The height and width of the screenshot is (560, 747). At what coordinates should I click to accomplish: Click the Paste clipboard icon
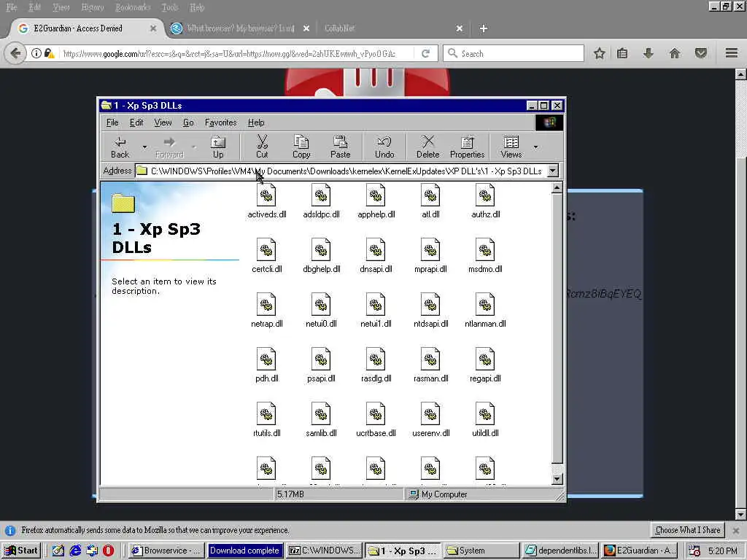[340, 147]
